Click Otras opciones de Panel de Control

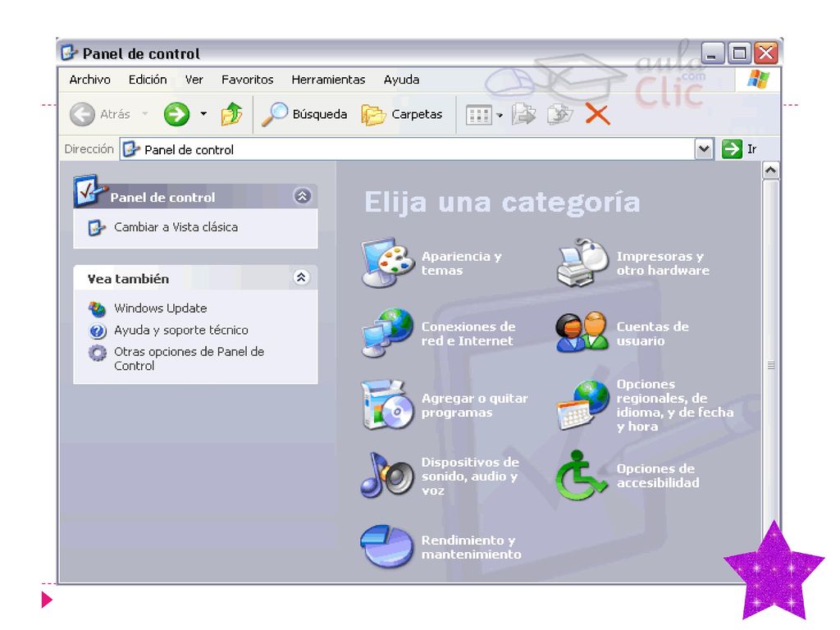pos(189,358)
